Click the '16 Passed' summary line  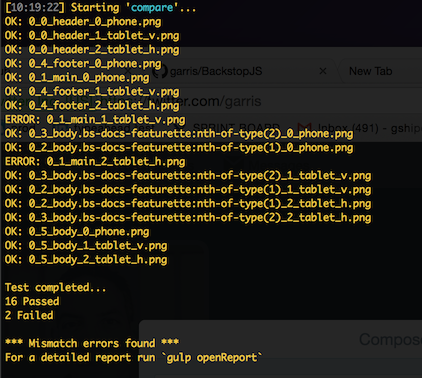point(32,301)
